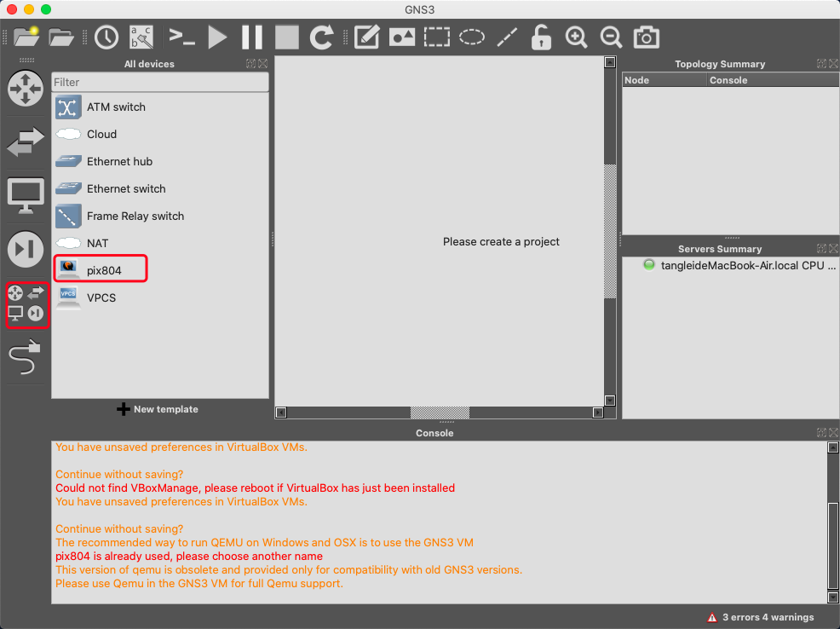Open console to all devices icon
840x629 pixels.
182,37
